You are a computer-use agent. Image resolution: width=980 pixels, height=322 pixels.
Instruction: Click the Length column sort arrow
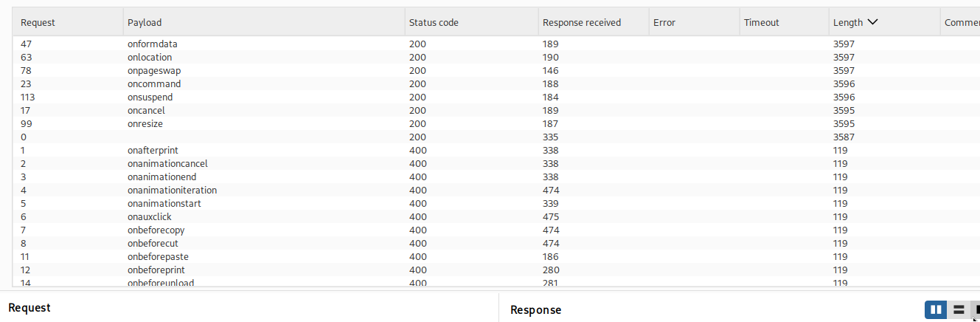point(873,22)
